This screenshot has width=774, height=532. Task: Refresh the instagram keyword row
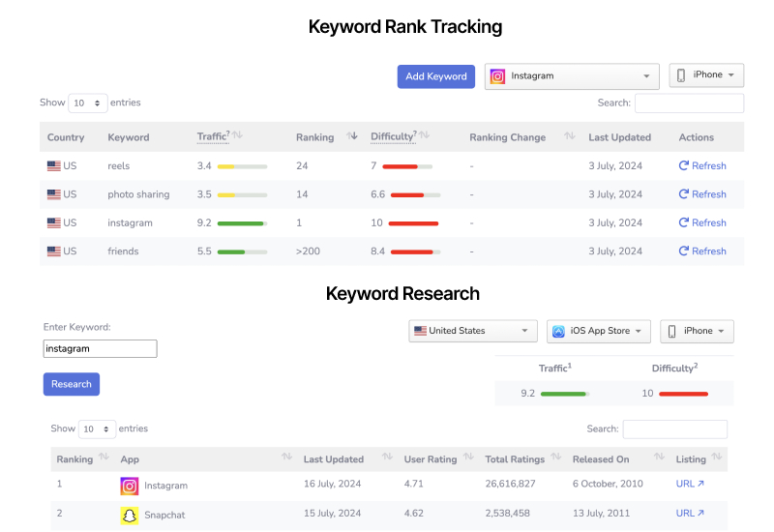(x=702, y=223)
